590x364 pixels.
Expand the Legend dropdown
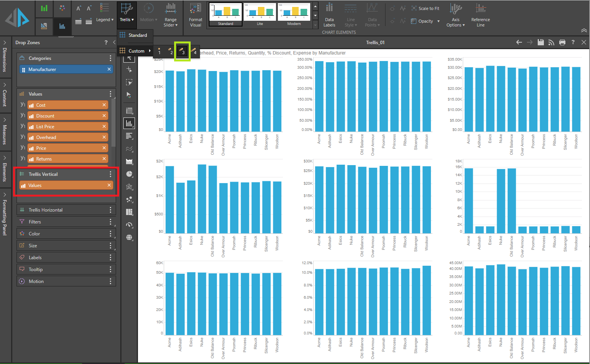[105, 20]
